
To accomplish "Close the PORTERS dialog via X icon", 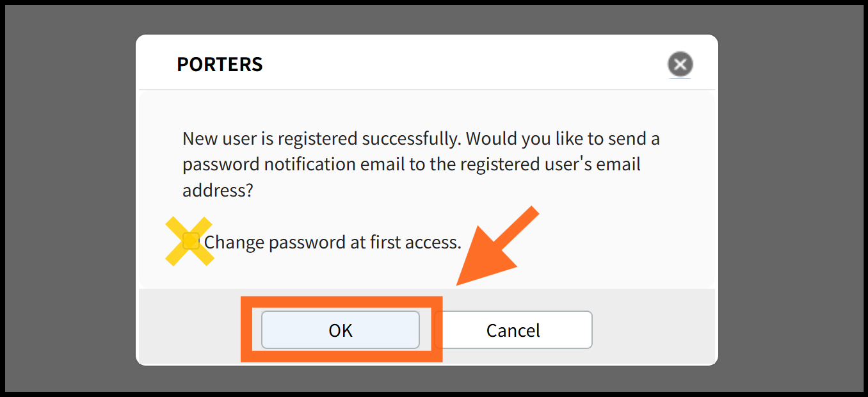I will click(x=680, y=65).
